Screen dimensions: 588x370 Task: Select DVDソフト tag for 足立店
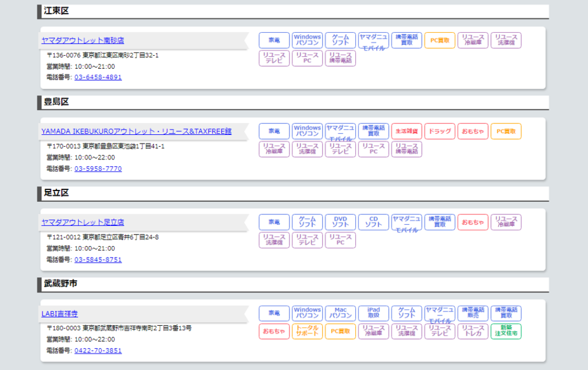click(x=341, y=222)
